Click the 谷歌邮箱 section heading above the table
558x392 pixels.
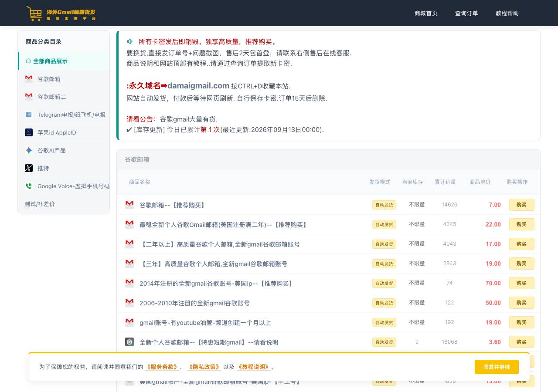tap(137, 159)
